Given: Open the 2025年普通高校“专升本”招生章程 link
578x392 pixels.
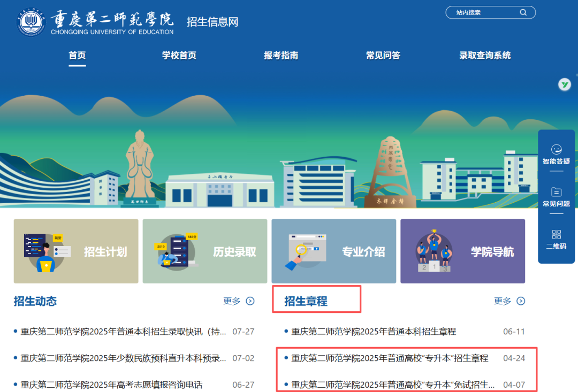Looking at the screenshot, I should (387, 359).
